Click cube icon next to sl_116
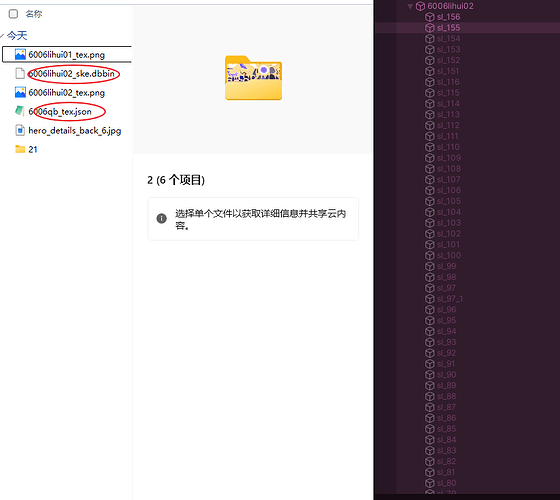The image size is (560, 500). (430, 82)
